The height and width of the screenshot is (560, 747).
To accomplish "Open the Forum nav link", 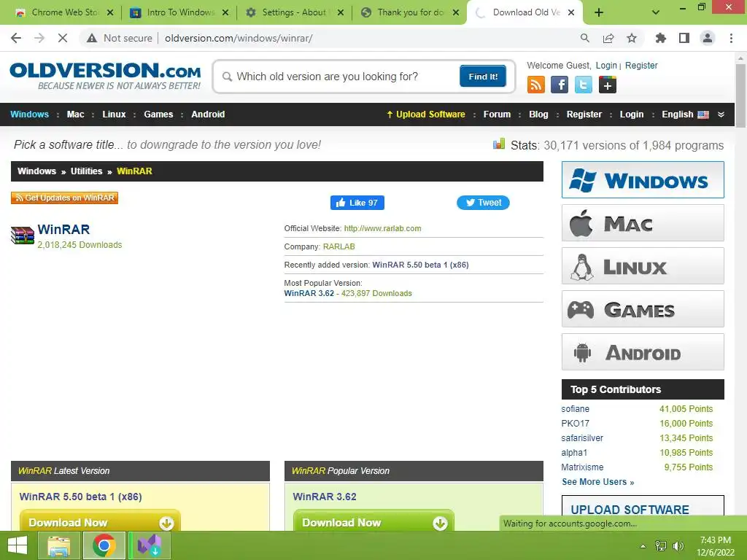I will [x=497, y=114].
